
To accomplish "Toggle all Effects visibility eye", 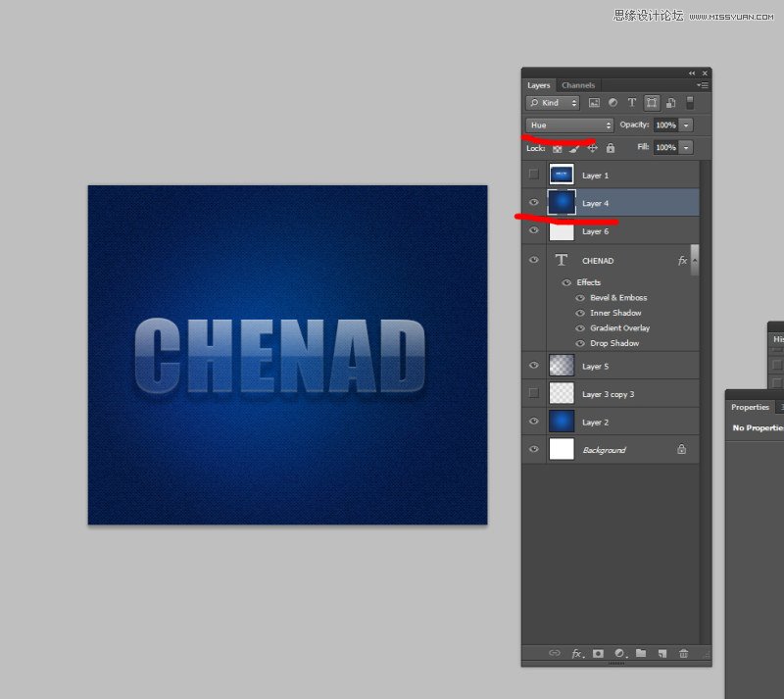I will click(x=566, y=282).
